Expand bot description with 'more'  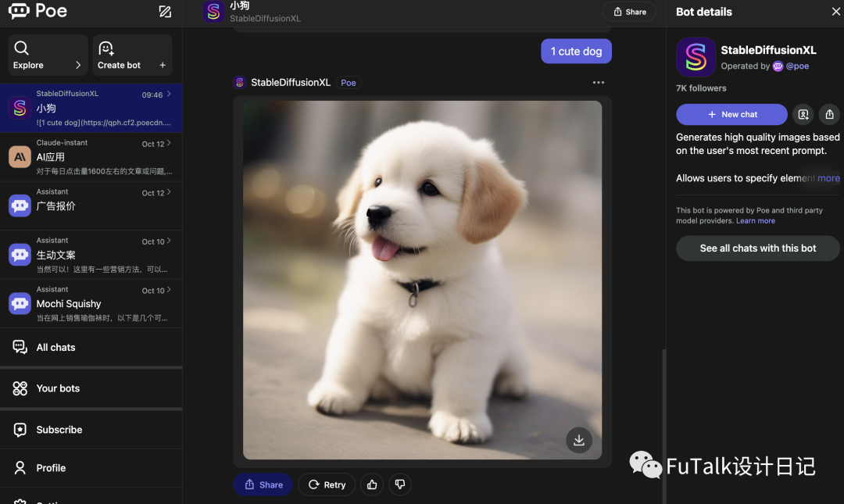click(828, 178)
